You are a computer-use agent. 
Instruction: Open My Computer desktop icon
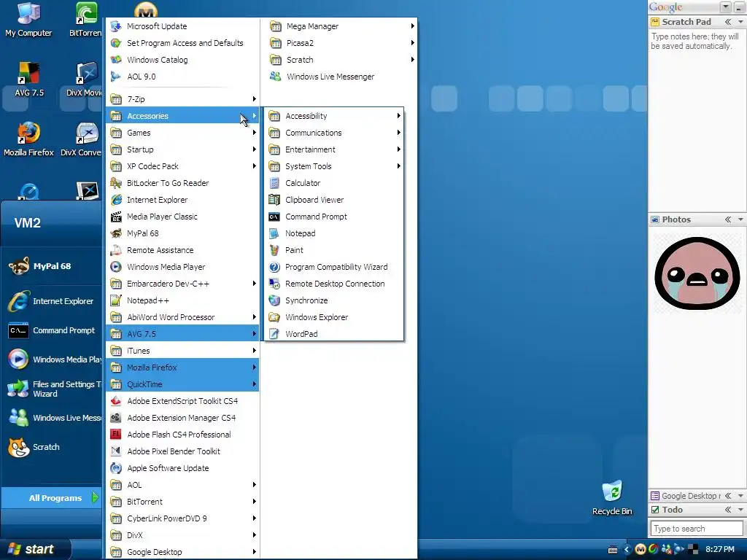[x=28, y=20]
